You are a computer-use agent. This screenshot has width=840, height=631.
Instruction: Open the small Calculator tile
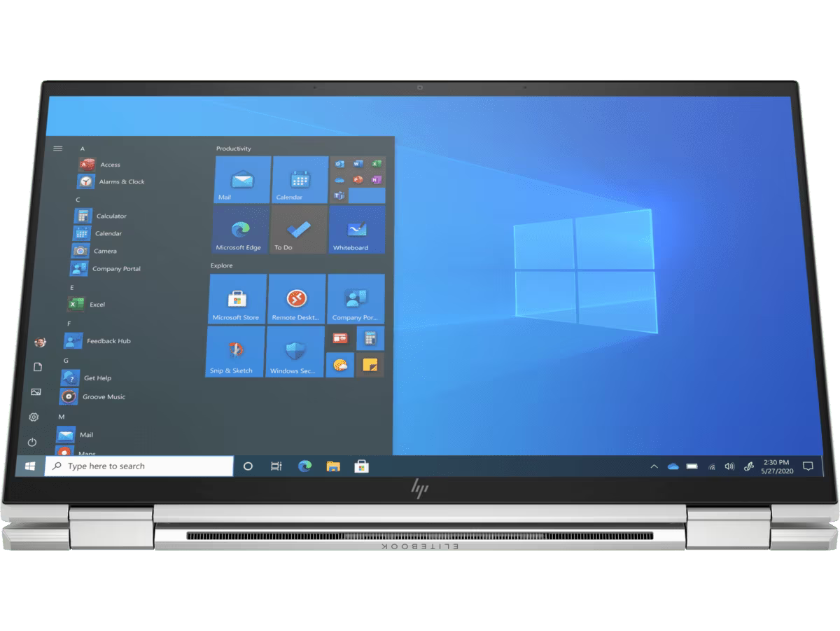[370, 338]
